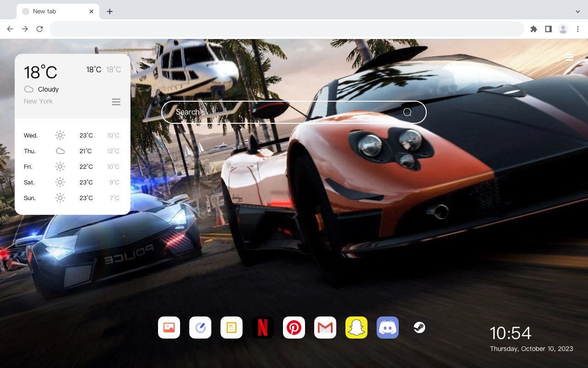Click Thursday's 21°C high temperature

86,151
